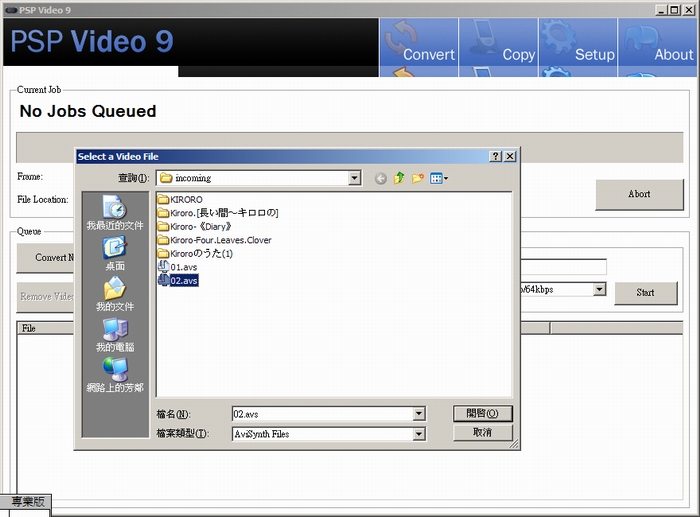Open the Copy tab in PSP Video 9
The width and height of the screenshot is (700, 517).
click(x=498, y=47)
